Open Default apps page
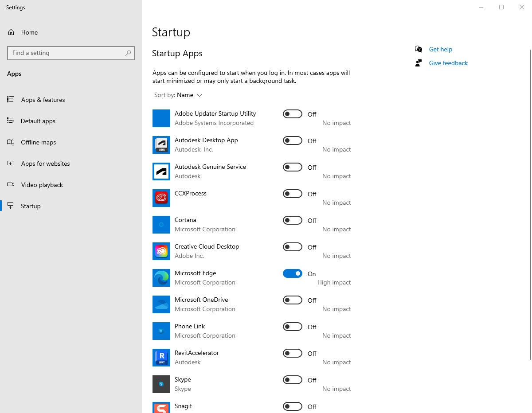532x413 pixels. [x=71, y=121]
